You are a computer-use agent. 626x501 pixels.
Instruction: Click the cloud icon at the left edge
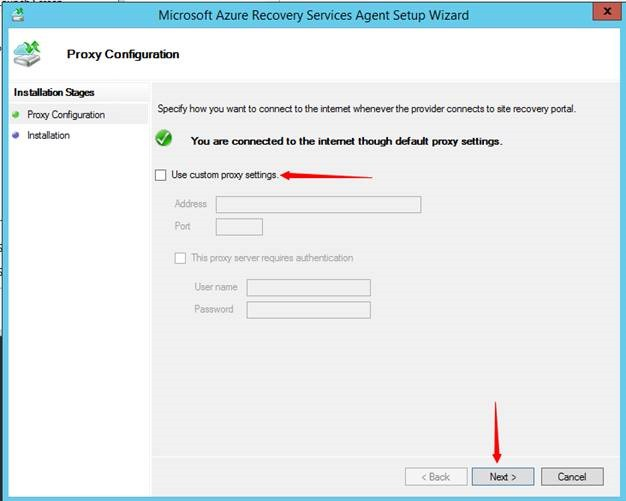tap(5, 247)
